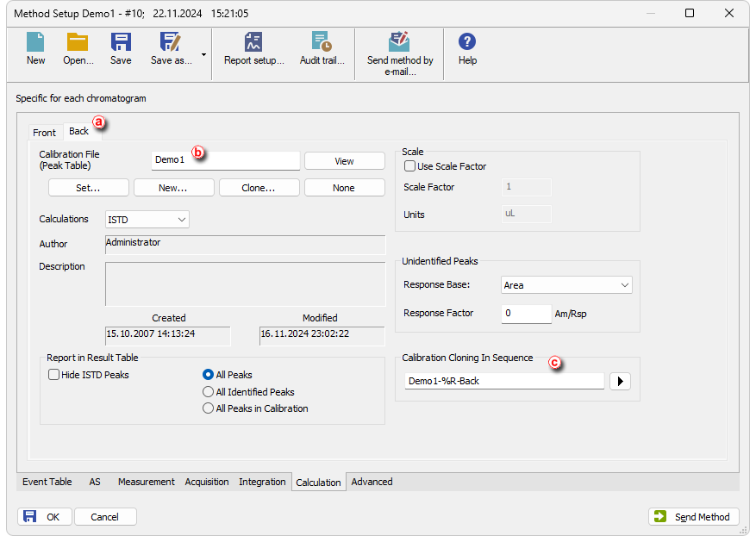The image size is (756, 542).
Task: Switch to the Front signal tab
Action: click(44, 132)
